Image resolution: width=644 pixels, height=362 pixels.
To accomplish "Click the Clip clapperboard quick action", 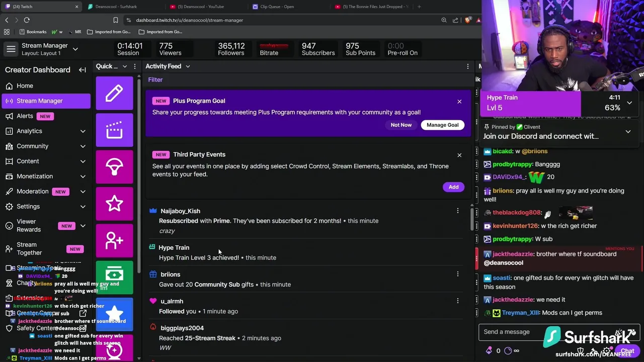I will [x=114, y=130].
